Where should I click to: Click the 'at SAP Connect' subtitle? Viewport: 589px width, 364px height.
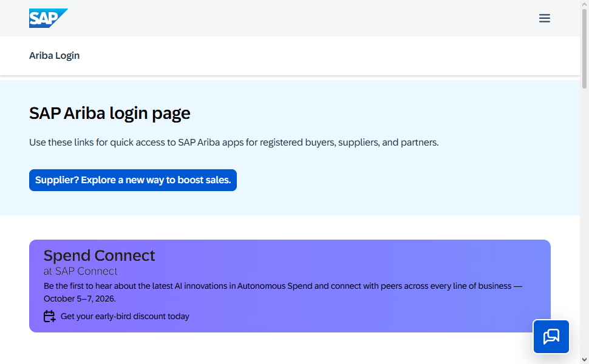click(x=80, y=271)
